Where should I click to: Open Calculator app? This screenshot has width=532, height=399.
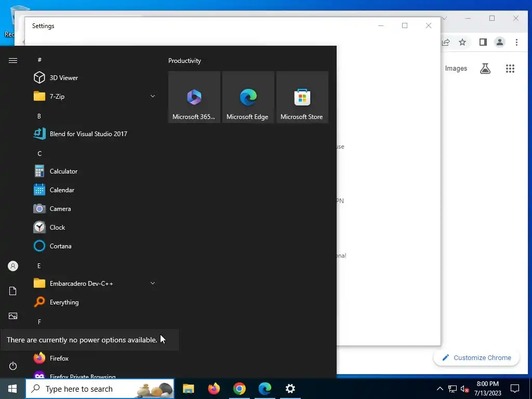pos(95,171)
